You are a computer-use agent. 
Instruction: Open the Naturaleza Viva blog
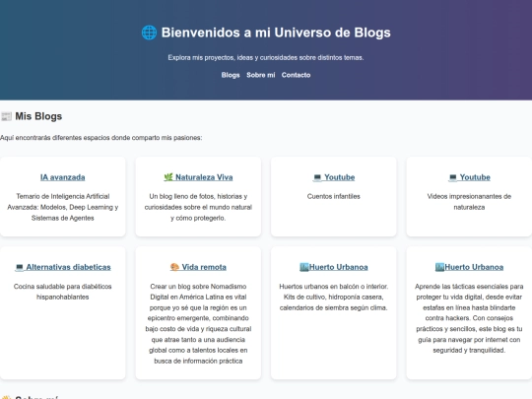point(198,177)
